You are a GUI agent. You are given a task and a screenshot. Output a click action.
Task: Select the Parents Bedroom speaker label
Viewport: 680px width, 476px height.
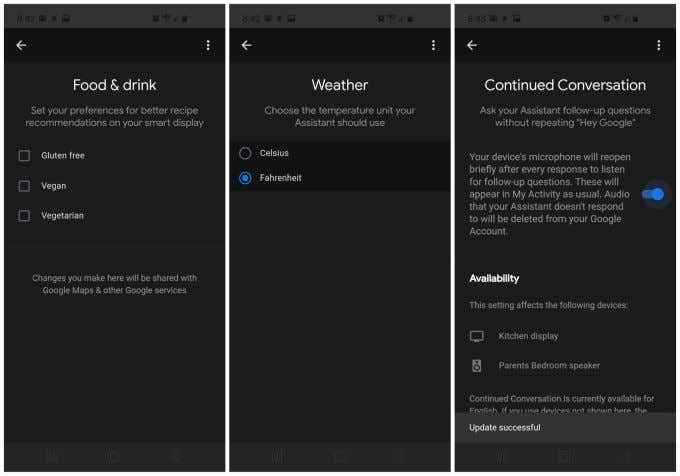point(549,365)
